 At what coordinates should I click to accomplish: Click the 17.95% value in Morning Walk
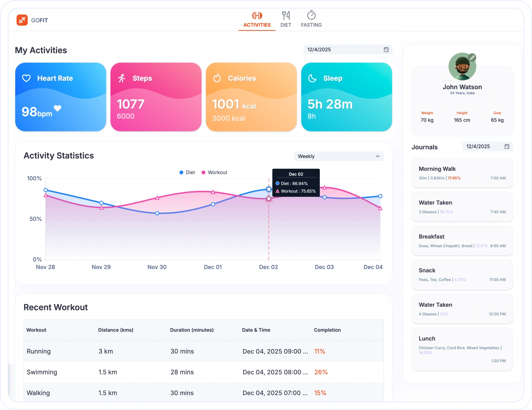click(454, 178)
